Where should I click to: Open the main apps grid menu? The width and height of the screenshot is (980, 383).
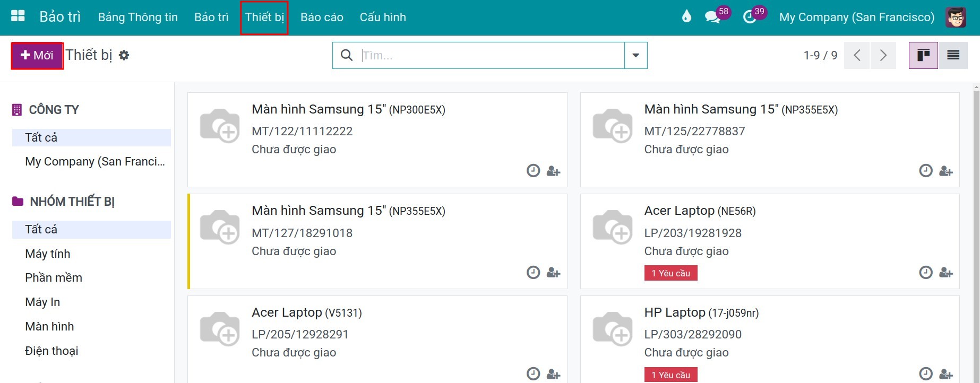[18, 16]
